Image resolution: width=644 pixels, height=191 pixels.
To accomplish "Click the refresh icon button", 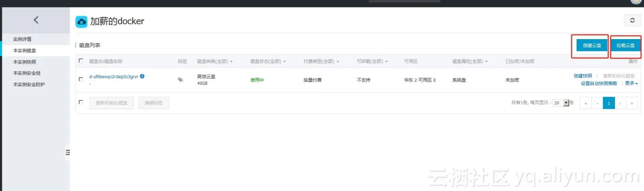I will click(632, 21).
